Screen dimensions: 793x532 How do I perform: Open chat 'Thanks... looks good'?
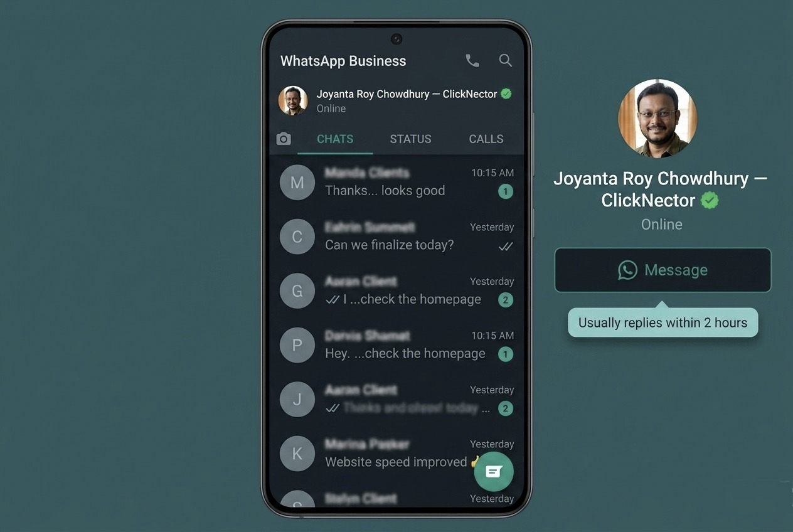[x=396, y=183]
